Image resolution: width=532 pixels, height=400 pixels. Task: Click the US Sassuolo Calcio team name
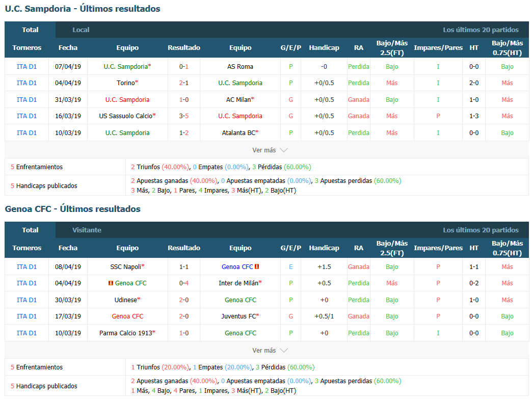(x=125, y=116)
